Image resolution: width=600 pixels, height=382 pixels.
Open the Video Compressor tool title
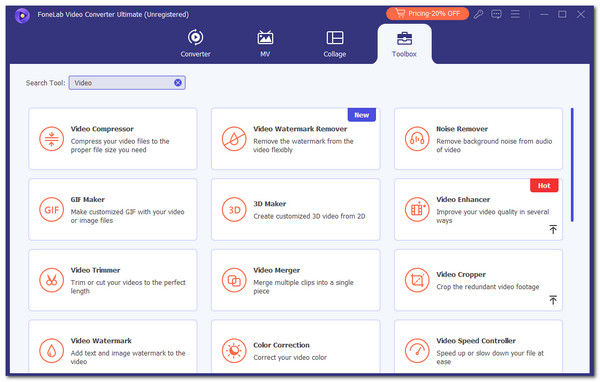pyautogui.click(x=102, y=129)
